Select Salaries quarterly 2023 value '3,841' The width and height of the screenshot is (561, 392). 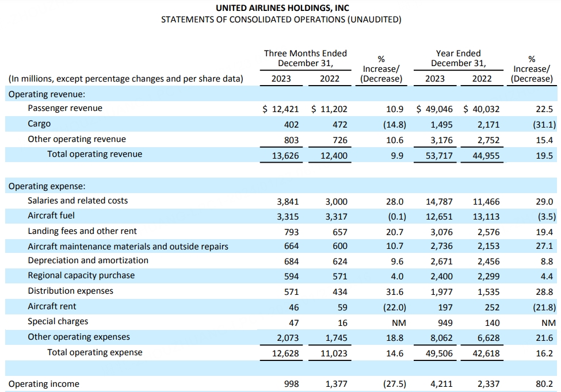[x=288, y=202]
